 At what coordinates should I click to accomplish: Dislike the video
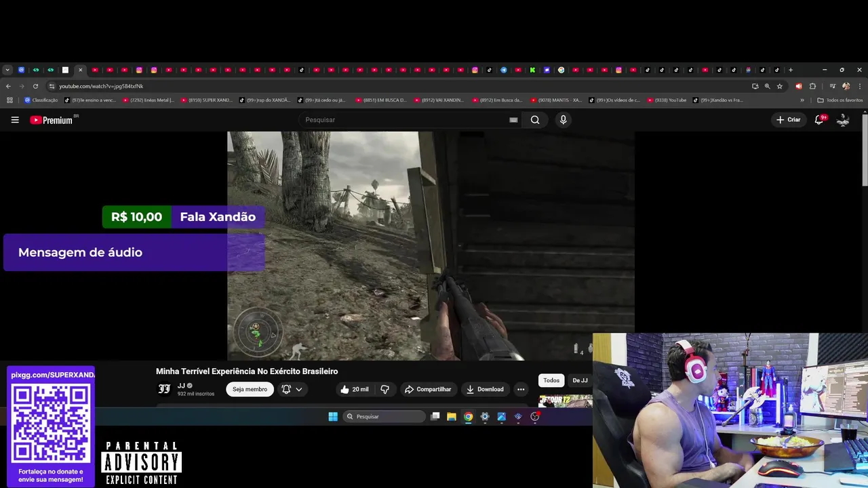(x=384, y=389)
